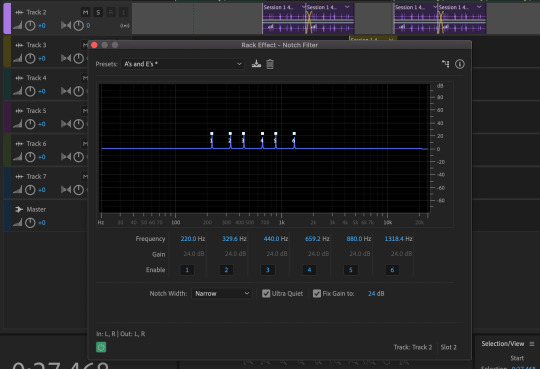
Task: Toggle notch Enable button 4
Action: (x=309, y=270)
